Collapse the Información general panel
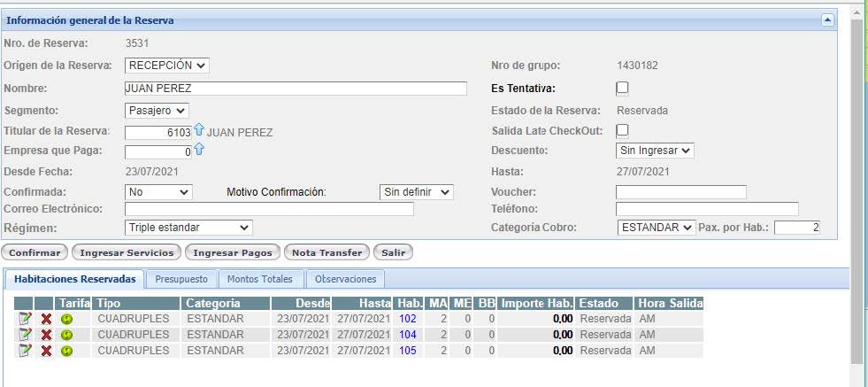The width and height of the screenshot is (868, 387). click(x=827, y=19)
